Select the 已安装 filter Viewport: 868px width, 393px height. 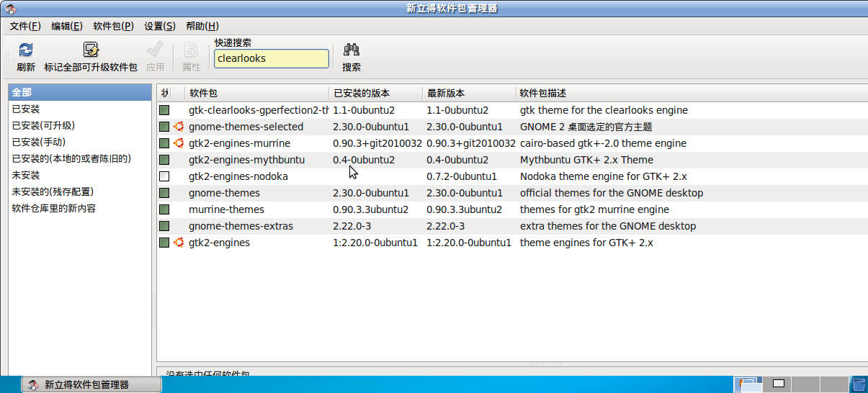[79, 109]
